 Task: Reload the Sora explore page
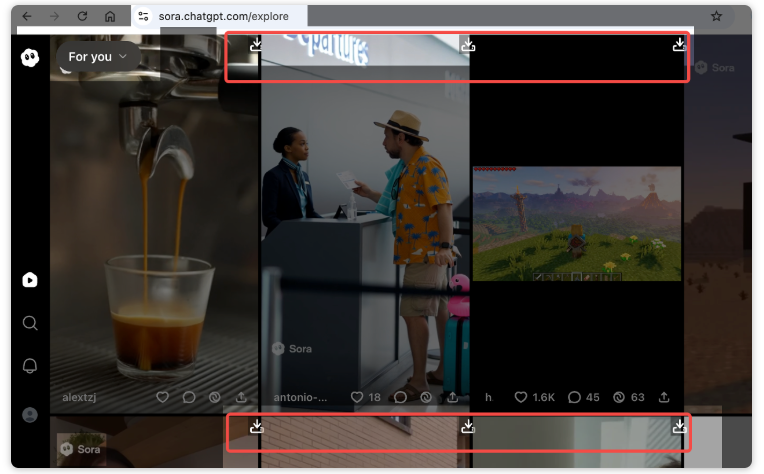(x=82, y=16)
